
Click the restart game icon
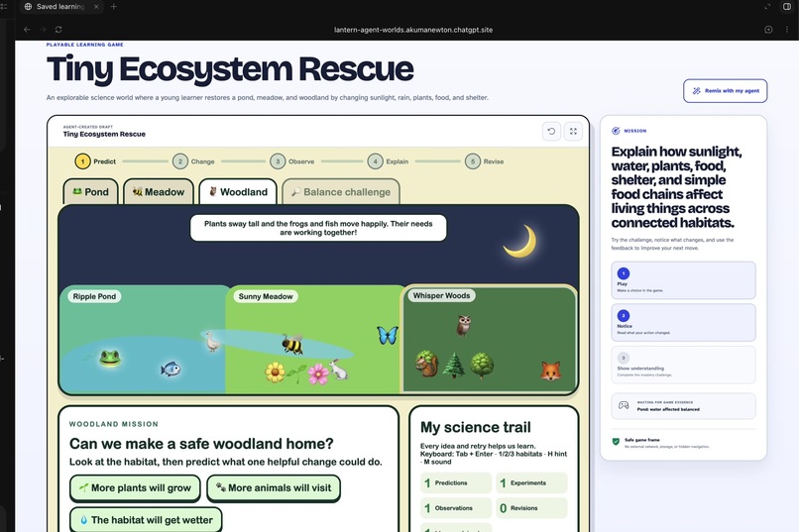(x=551, y=132)
